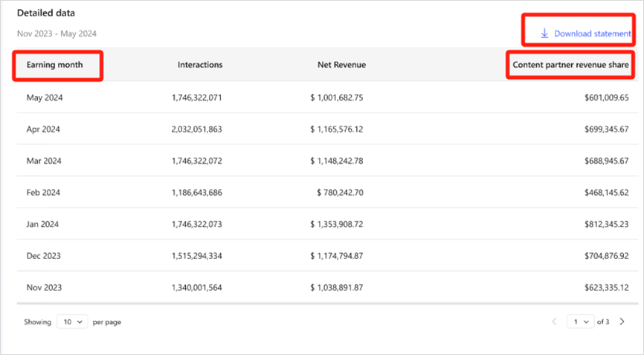Go to the previous page arrow
644x355 pixels.
[x=553, y=322]
